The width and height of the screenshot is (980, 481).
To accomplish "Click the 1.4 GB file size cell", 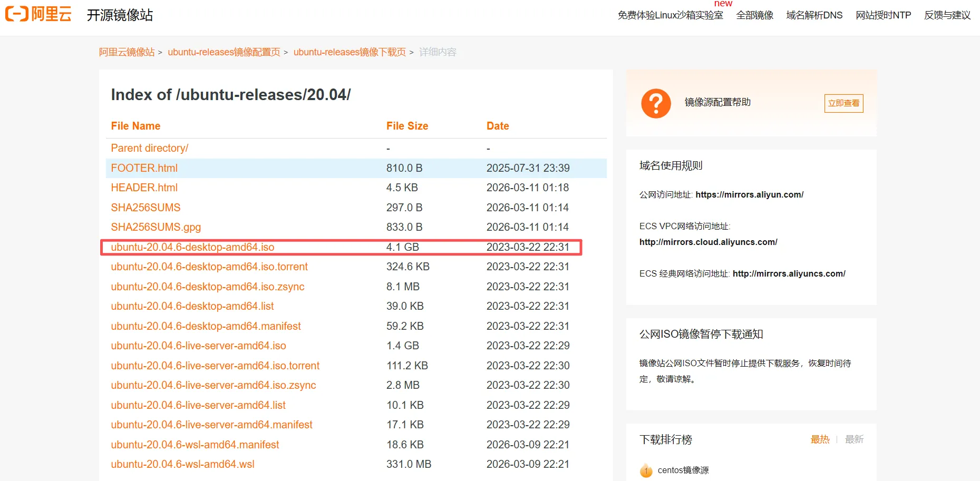I will (403, 346).
